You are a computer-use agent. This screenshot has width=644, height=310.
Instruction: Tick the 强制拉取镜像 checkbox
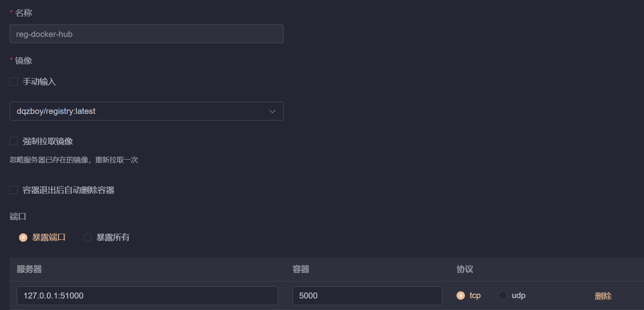tap(14, 141)
